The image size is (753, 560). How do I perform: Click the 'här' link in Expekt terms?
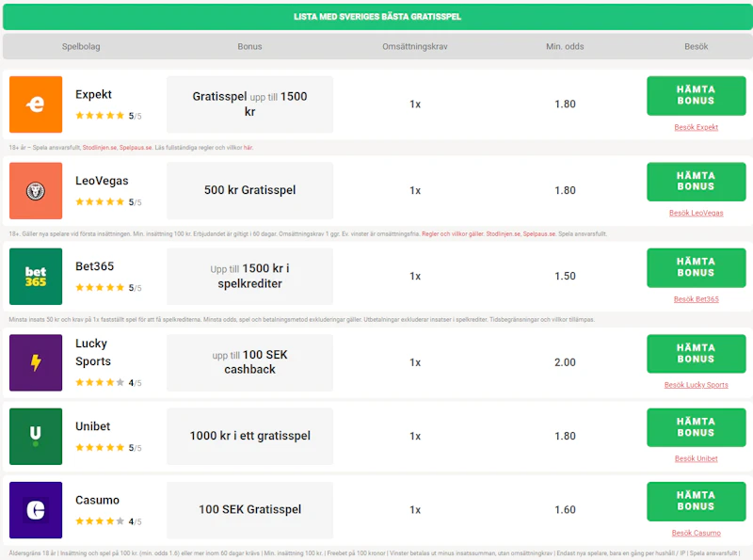(248, 148)
